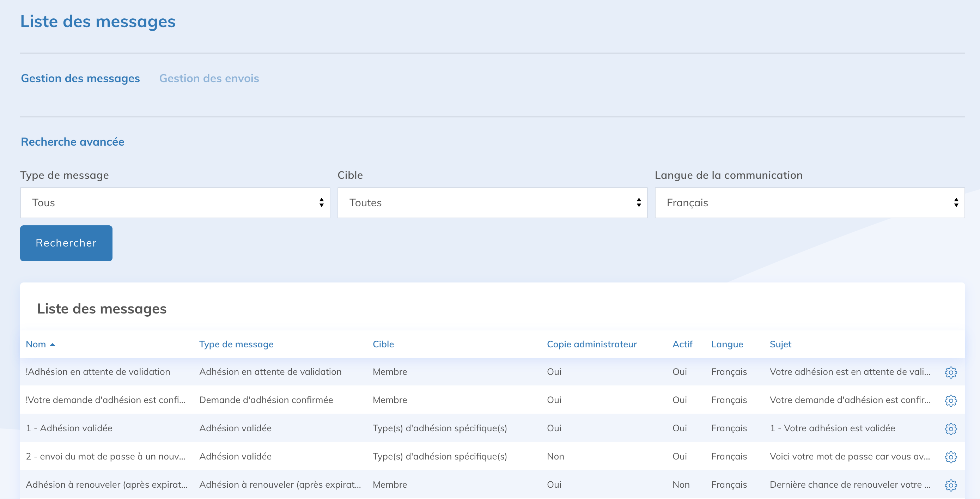980x499 pixels.
Task: Open the Cible dropdown showing Toutes
Action: point(492,203)
